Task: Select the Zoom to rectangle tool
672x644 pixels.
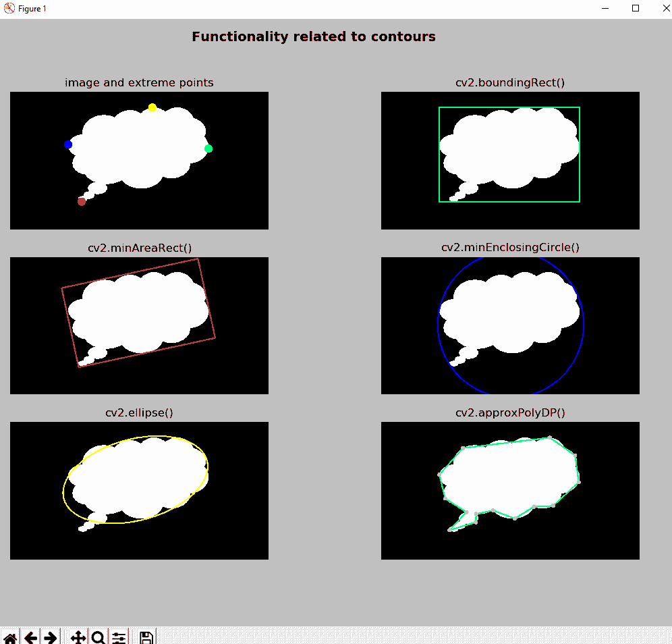Action: pyautogui.click(x=99, y=637)
